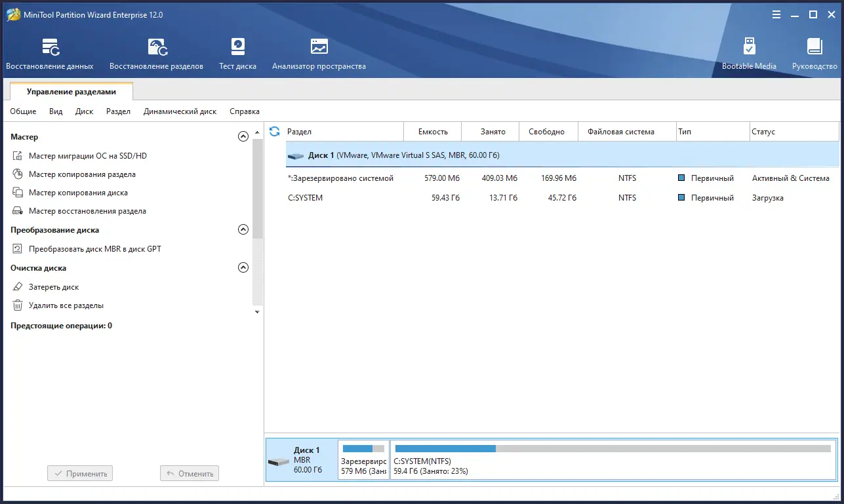
Task: Click the Применить button
Action: click(x=79, y=473)
